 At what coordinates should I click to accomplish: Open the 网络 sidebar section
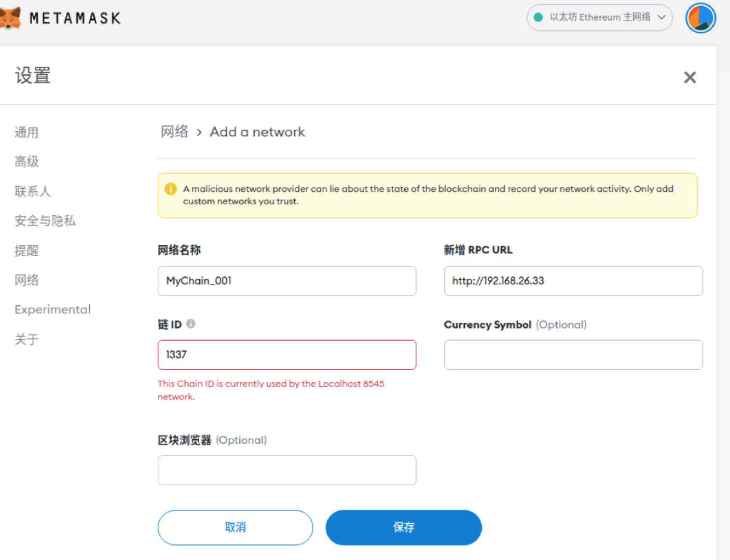(26, 281)
